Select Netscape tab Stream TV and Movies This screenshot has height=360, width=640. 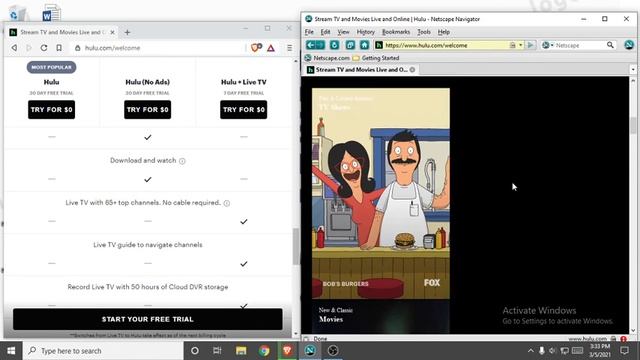click(x=360, y=70)
